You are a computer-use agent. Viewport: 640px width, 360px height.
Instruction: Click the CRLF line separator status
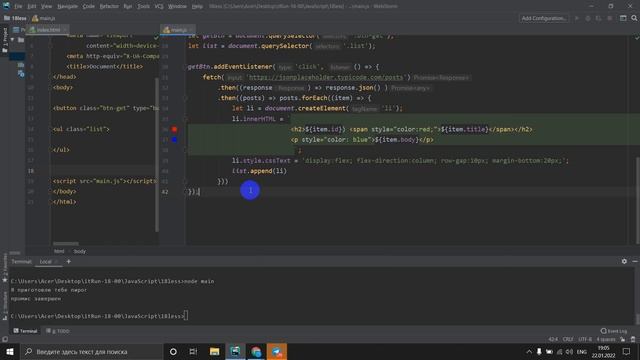tap(568, 339)
